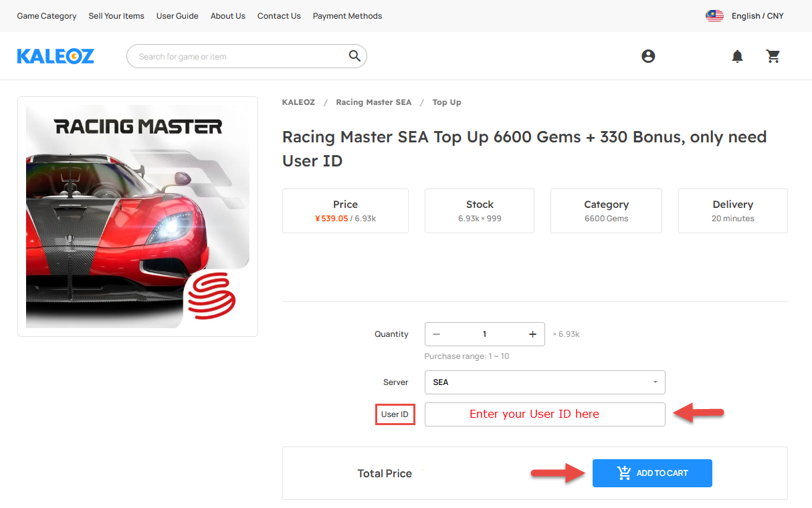Viewport: 812px width, 508px height.
Task: Decrease quantity with minus button
Action: (x=436, y=334)
